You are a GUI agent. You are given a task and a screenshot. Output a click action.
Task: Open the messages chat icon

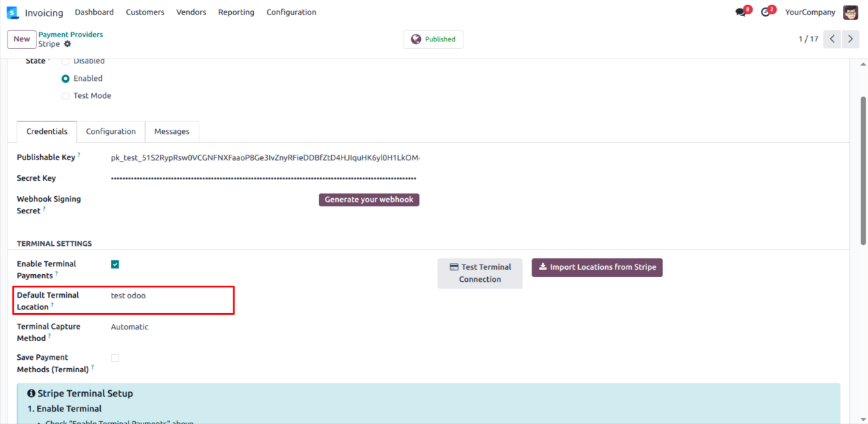pos(741,12)
